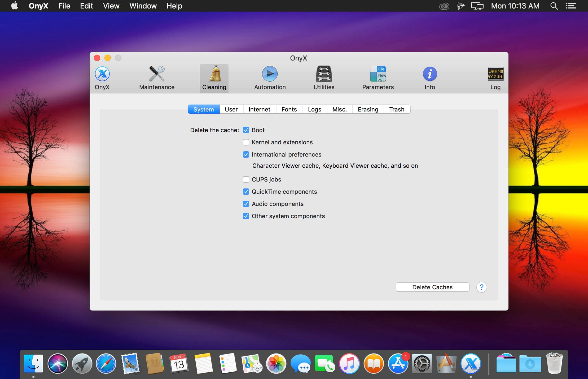Open iTunes from the Dock
Screen dimensions: 588x379
click(x=349, y=363)
